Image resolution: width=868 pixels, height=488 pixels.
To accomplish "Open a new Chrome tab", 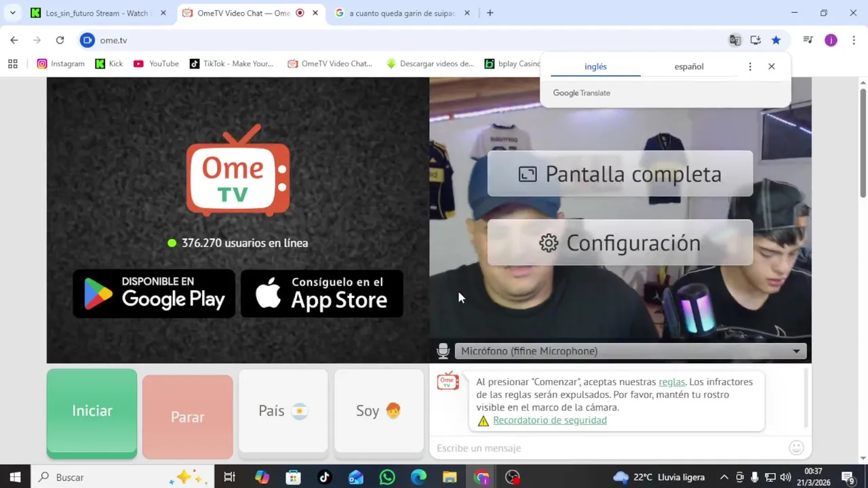I will pos(490,13).
